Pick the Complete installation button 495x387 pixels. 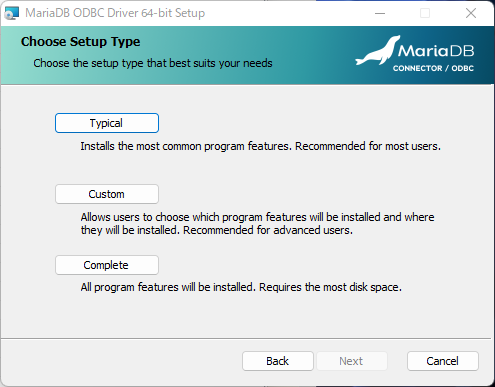coord(107,265)
